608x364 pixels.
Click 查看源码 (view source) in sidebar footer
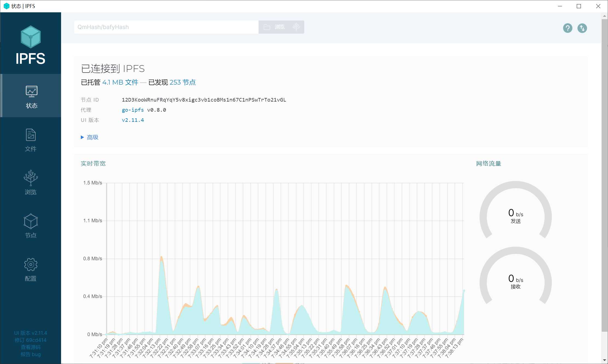[31, 347]
